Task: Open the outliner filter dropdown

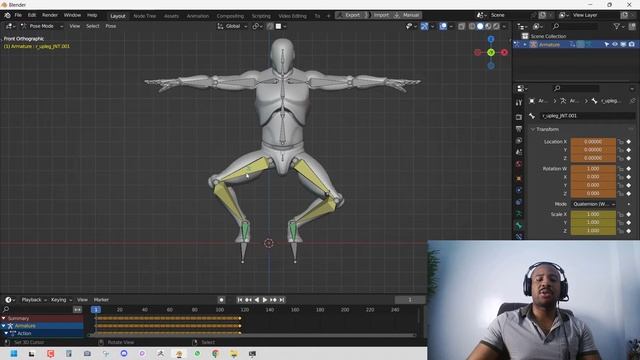Action: 618,27
